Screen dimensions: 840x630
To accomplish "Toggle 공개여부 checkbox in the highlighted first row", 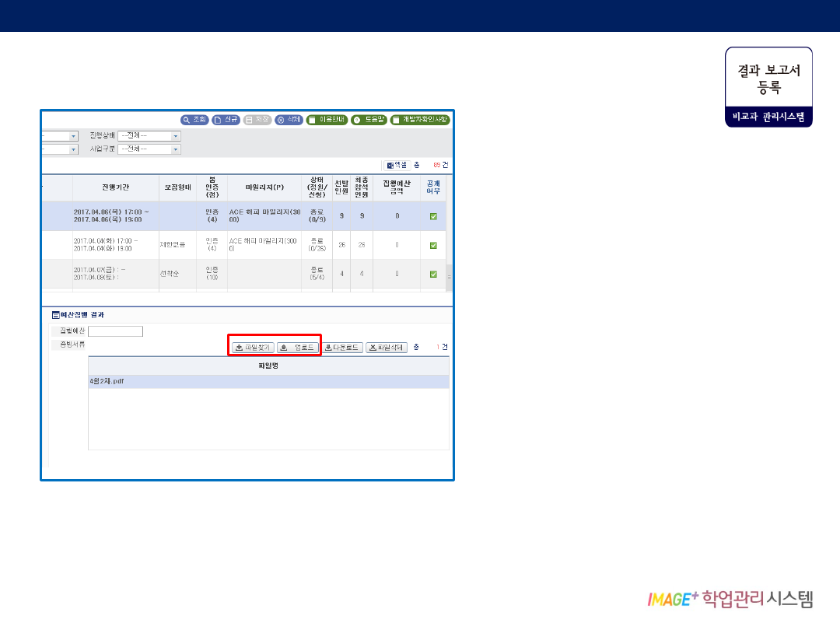I will (x=433, y=216).
